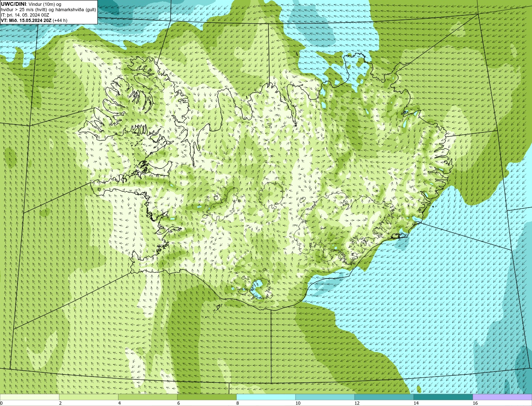The height and width of the screenshot is (406, 532).
Task: Click the '12' label on the wind scale
Action: 357,403
